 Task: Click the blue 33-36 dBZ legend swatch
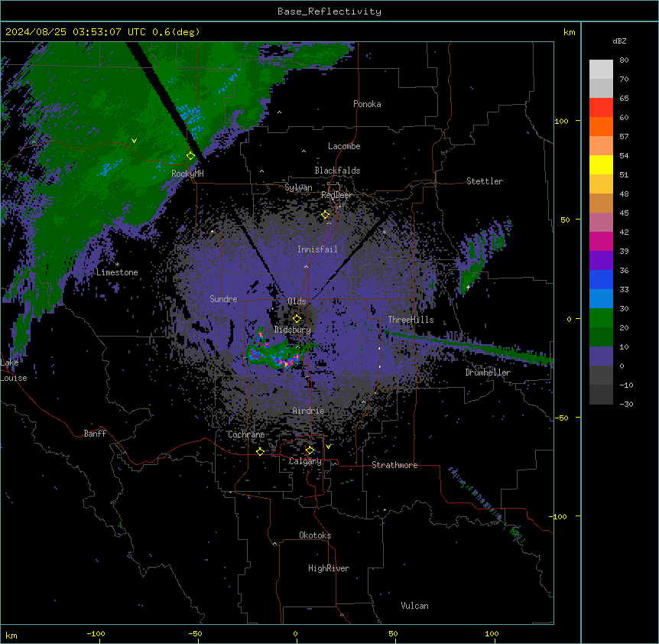point(601,279)
